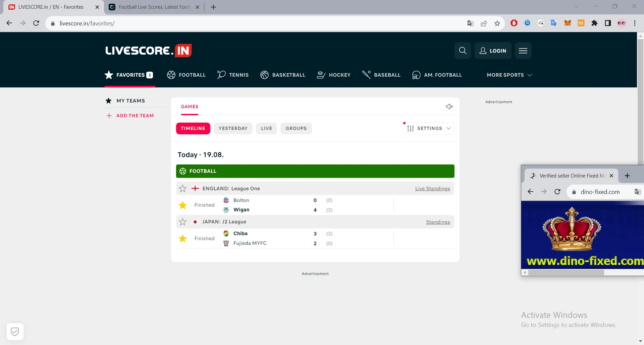Image resolution: width=644 pixels, height=345 pixels.
Task: Open the hamburger menu next to Login
Action: (x=523, y=51)
